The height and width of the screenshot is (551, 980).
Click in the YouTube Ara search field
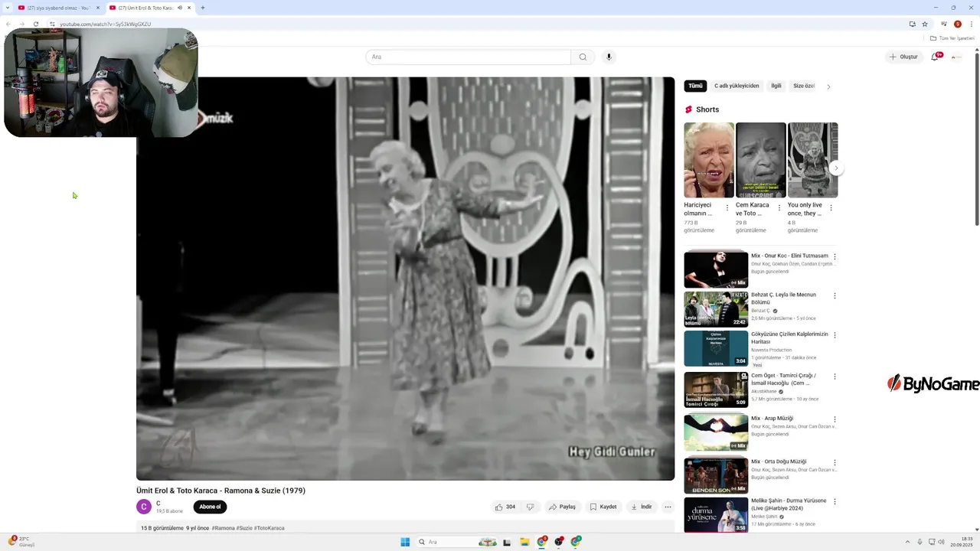pyautogui.click(x=468, y=57)
